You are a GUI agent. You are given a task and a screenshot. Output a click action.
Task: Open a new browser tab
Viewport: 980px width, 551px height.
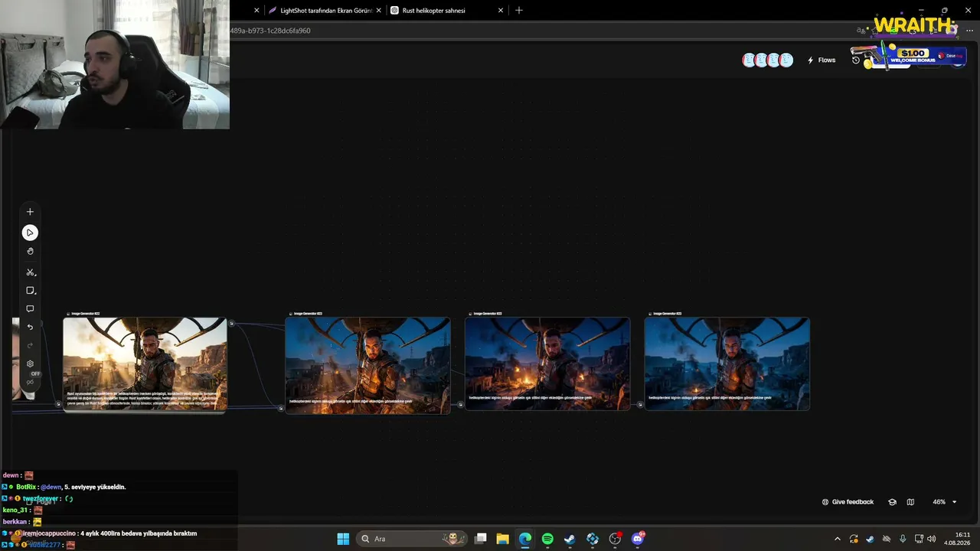(x=519, y=11)
